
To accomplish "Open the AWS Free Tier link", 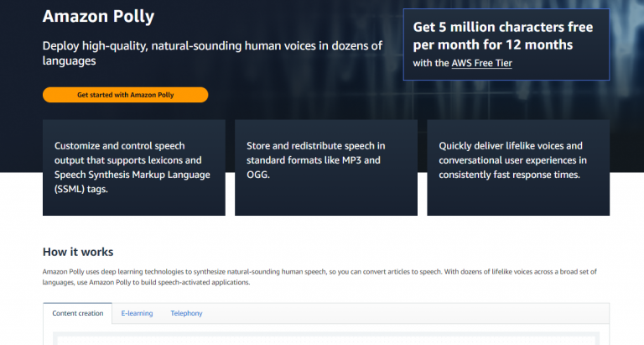I will tap(481, 63).
